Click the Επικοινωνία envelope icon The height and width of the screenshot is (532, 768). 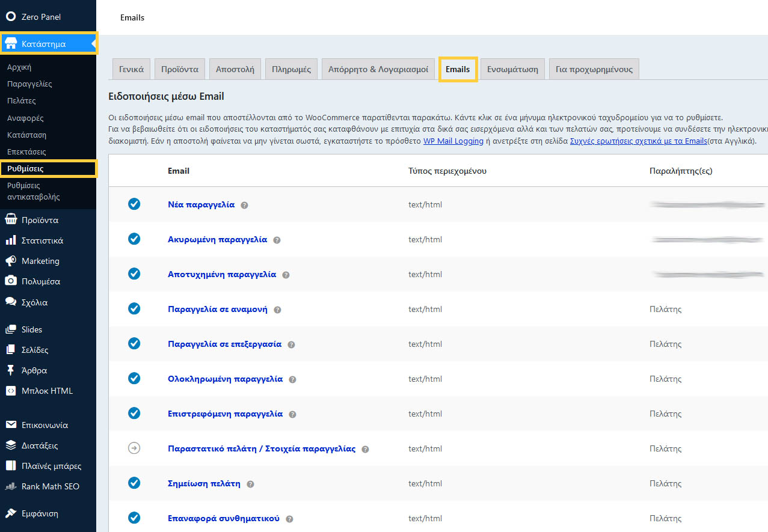tap(11, 425)
